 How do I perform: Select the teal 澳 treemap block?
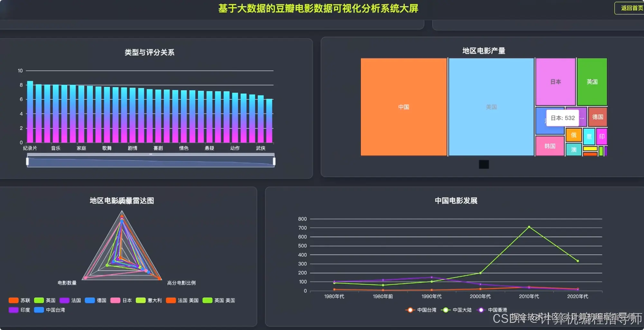(574, 150)
